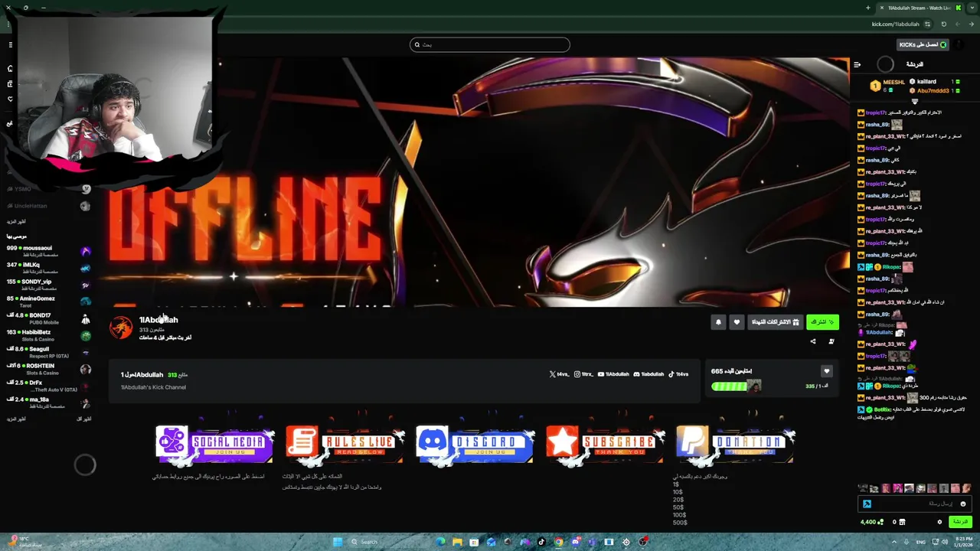Screen dimensions: 980x551
Task: Open MEESHL top gifter entry
Action: [x=886, y=86]
